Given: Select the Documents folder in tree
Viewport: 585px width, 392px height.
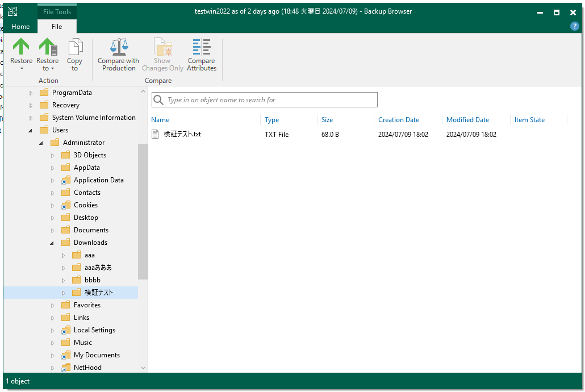Looking at the screenshot, I should tap(91, 230).
